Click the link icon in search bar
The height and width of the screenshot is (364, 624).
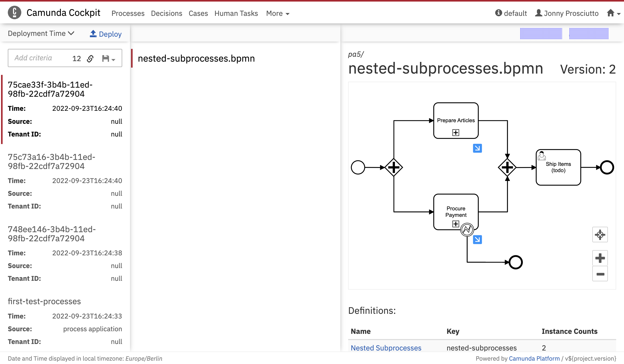click(x=90, y=58)
